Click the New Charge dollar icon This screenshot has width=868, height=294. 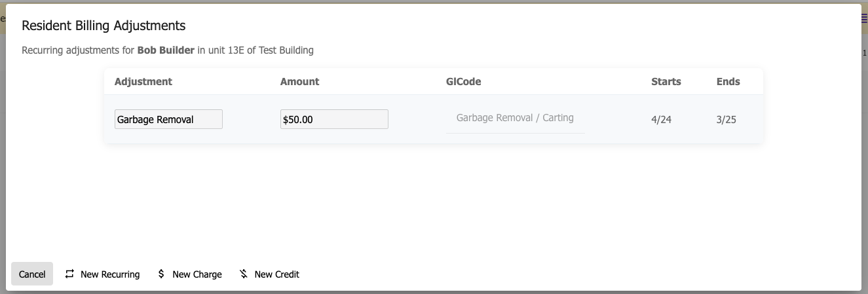(x=161, y=274)
